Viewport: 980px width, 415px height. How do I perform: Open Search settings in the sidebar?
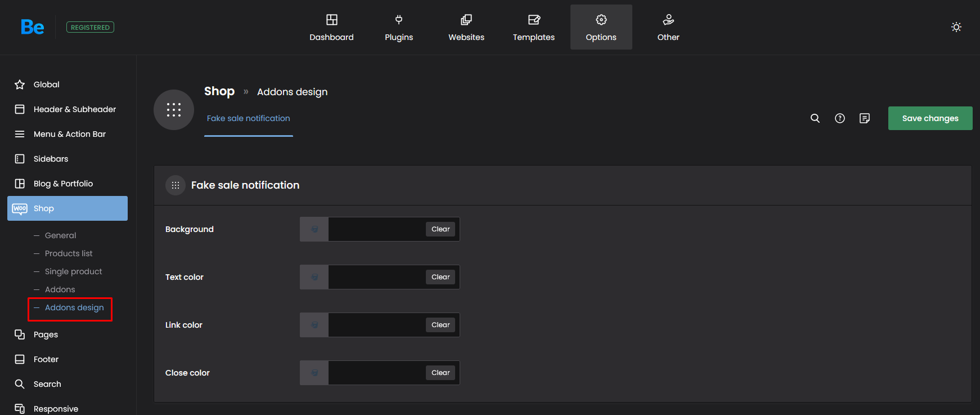(x=68, y=384)
